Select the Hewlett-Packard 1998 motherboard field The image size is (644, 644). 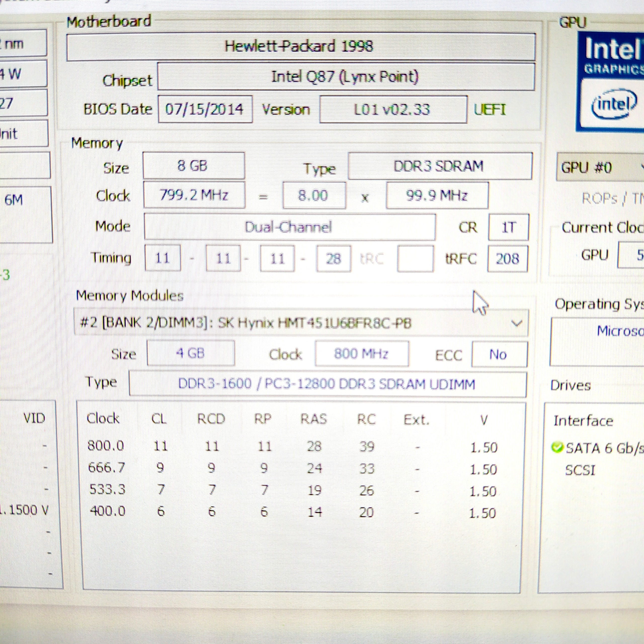click(x=301, y=47)
